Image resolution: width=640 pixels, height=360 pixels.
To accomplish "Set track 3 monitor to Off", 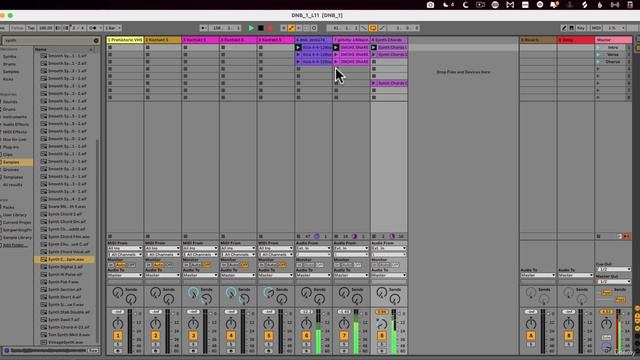I will [x=207, y=265].
